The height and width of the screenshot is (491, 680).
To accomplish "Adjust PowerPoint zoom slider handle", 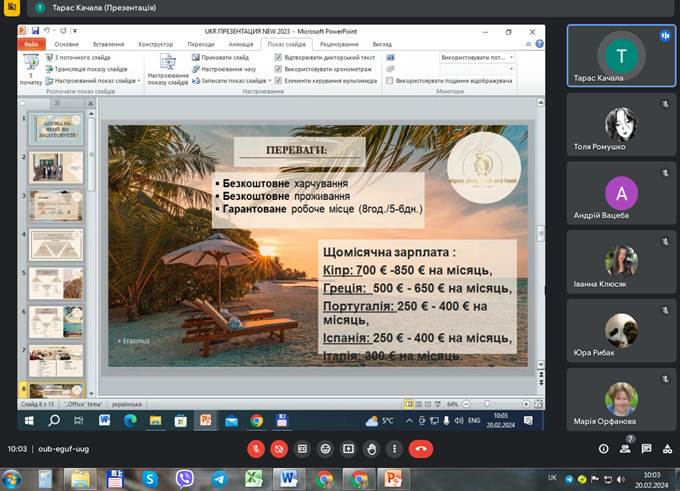I will click(487, 404).
